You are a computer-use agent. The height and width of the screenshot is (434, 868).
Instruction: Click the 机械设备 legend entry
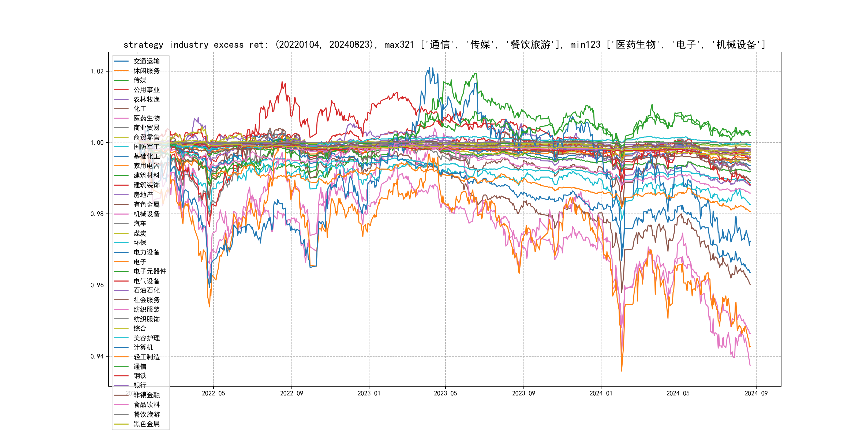146,214
